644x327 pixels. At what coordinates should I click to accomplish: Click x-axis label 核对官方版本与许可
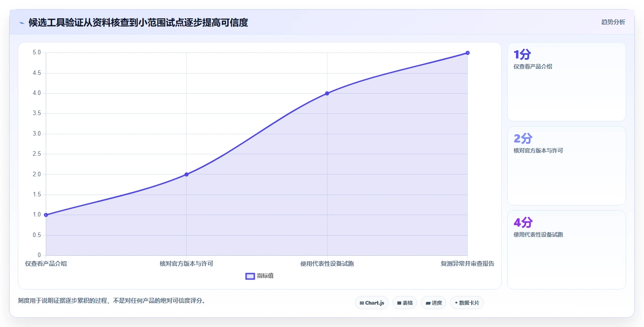click(x=187, y=264)
